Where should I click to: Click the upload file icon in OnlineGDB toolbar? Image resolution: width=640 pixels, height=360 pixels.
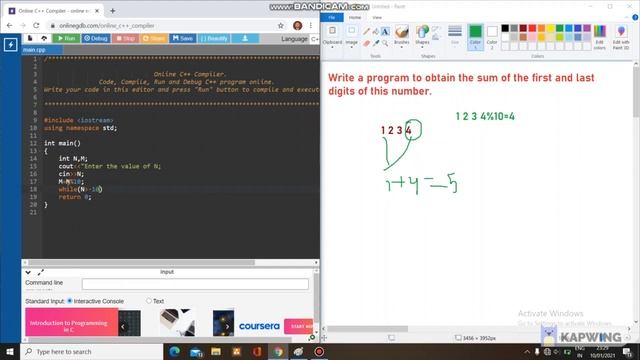pos(44,38)
